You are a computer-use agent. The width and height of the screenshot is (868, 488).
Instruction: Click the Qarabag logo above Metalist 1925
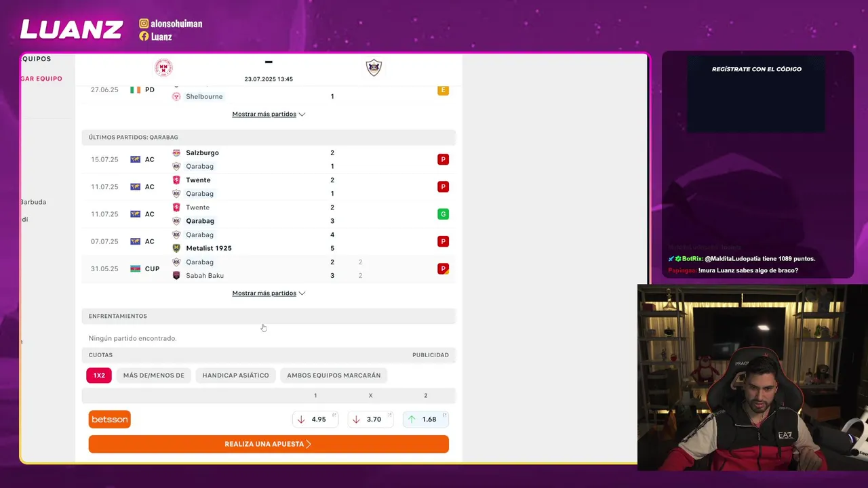(x=176, y=235)
